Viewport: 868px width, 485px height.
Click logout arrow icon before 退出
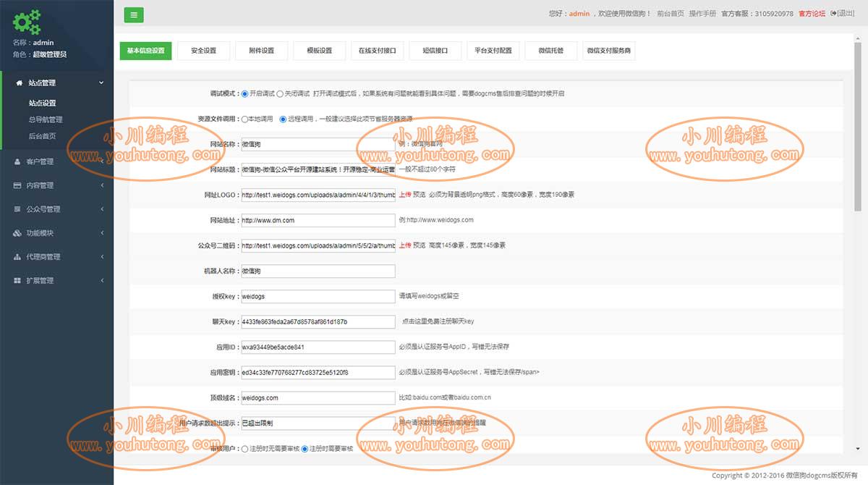[833, 14]
